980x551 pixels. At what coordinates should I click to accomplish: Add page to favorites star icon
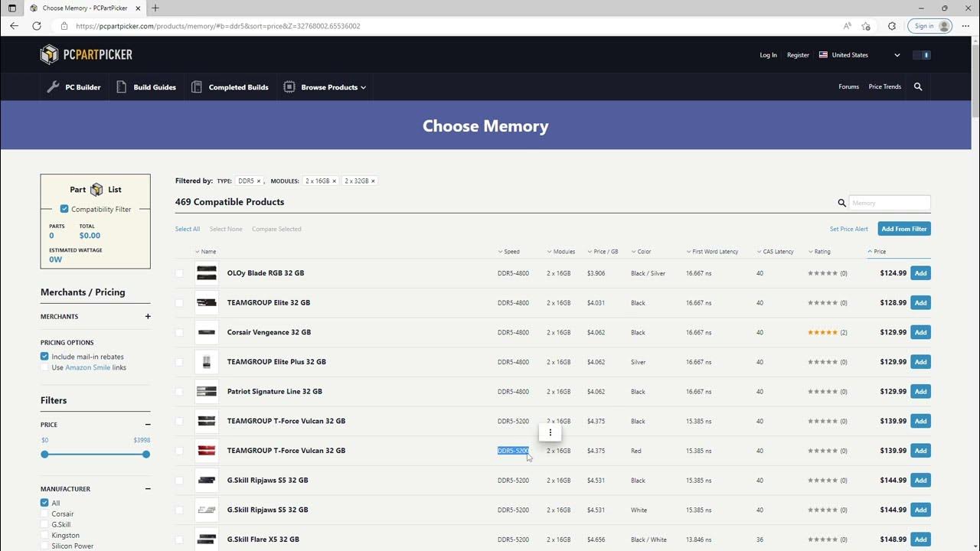[x=866, y=25]
